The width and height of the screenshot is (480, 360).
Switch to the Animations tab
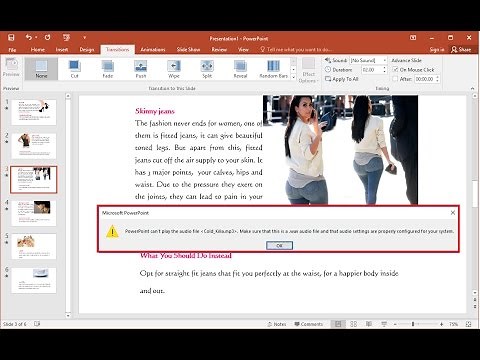click(x=153, y=50)
